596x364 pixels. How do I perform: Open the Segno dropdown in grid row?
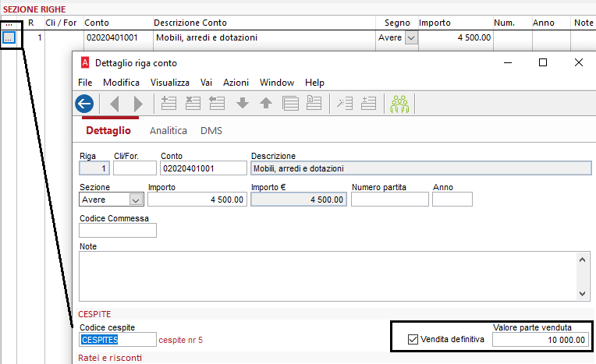click(411, 37)
